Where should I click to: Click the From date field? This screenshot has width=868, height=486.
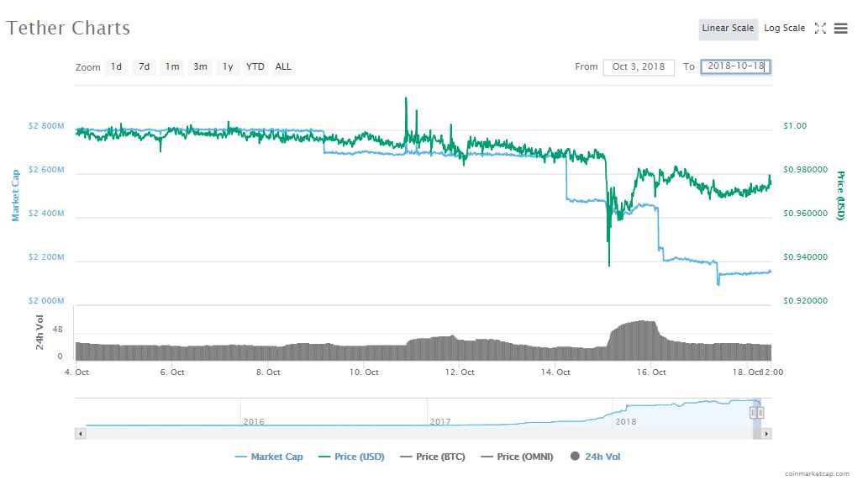point(639,67)
